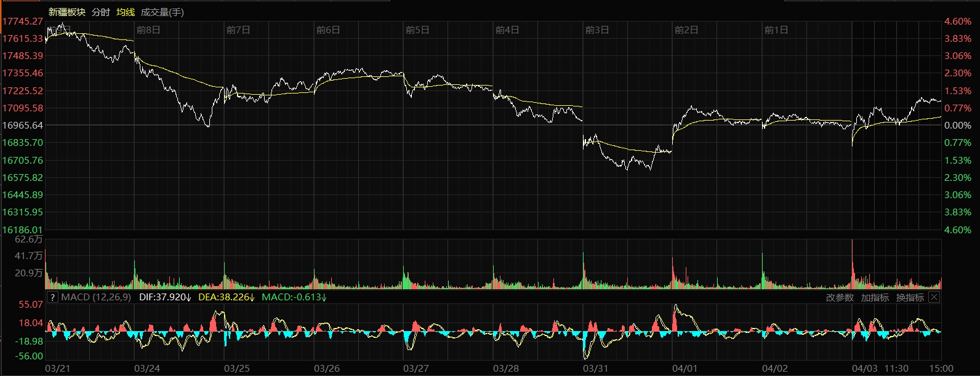Select the 新疆板块 title label
980x376 pixels.
(66, 12)
